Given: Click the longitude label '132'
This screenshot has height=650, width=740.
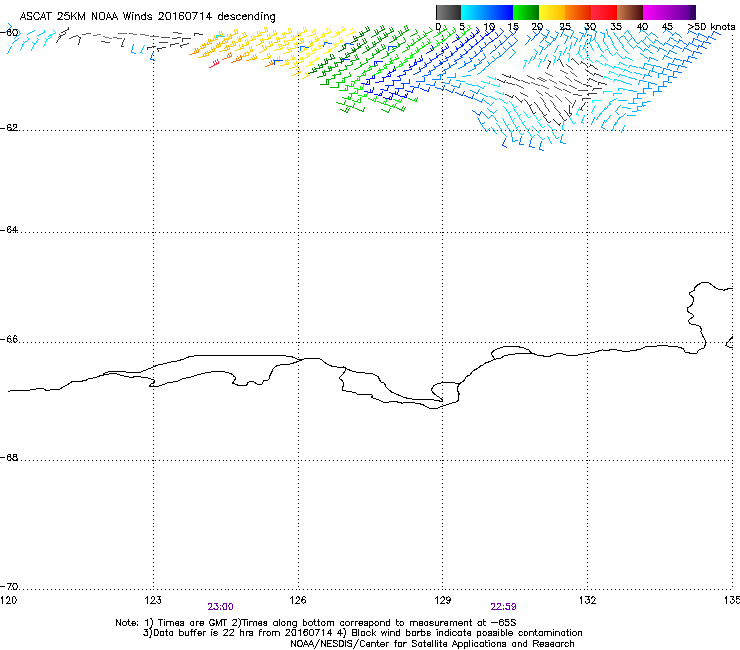Looking at the screenshot, I should (587, 600).
